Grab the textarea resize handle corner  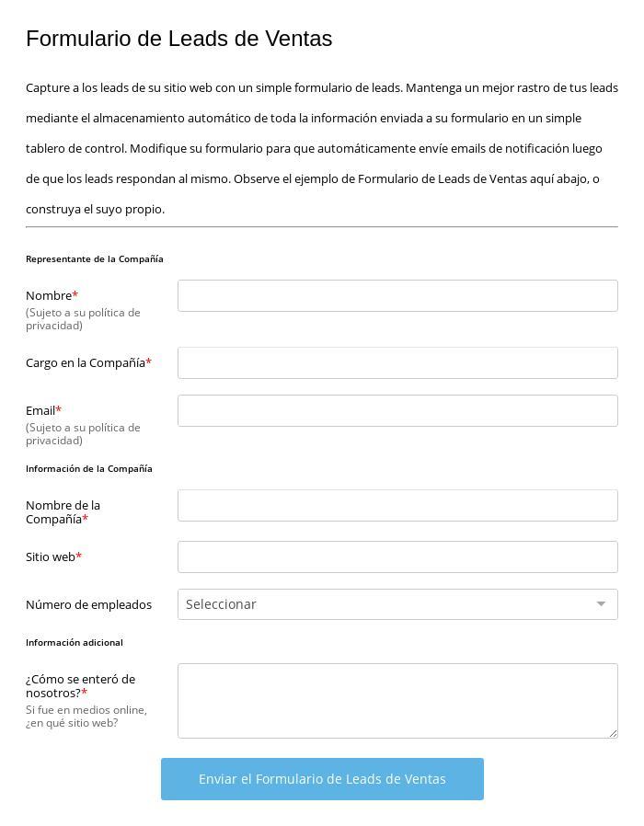613,733
